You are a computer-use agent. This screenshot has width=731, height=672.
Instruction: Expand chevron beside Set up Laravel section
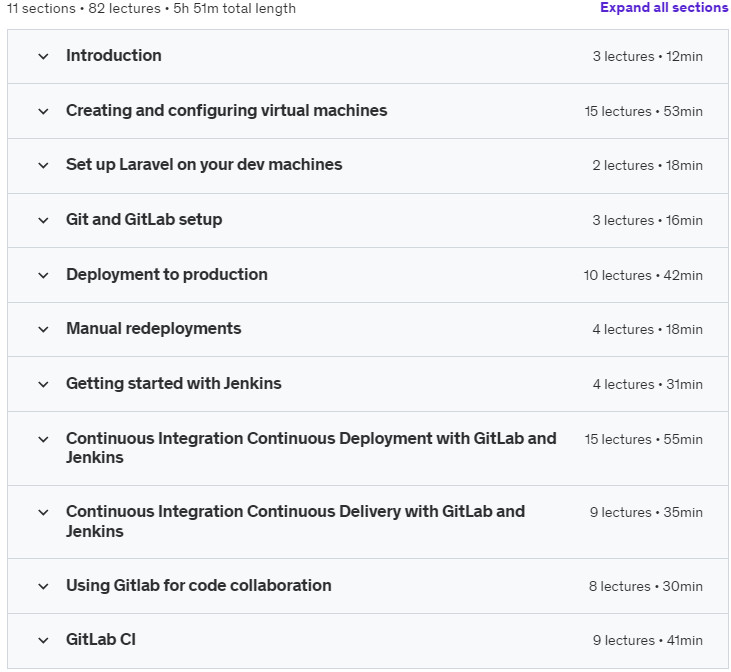pos(43,166)
